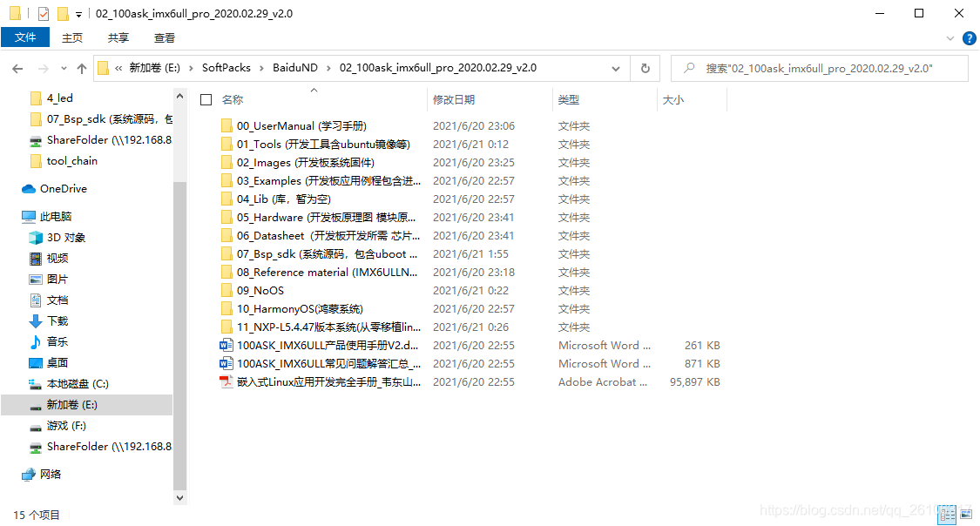Viewport: 980px width, 526px height.
Task: Open 文档 documents icon in sidebar
Action: pyautogui.click(x=36, y=300)
